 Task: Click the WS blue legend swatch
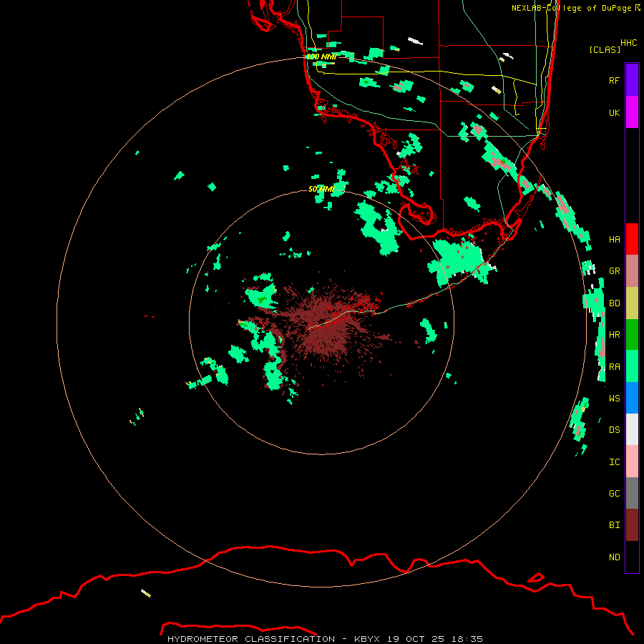(632, 398)
